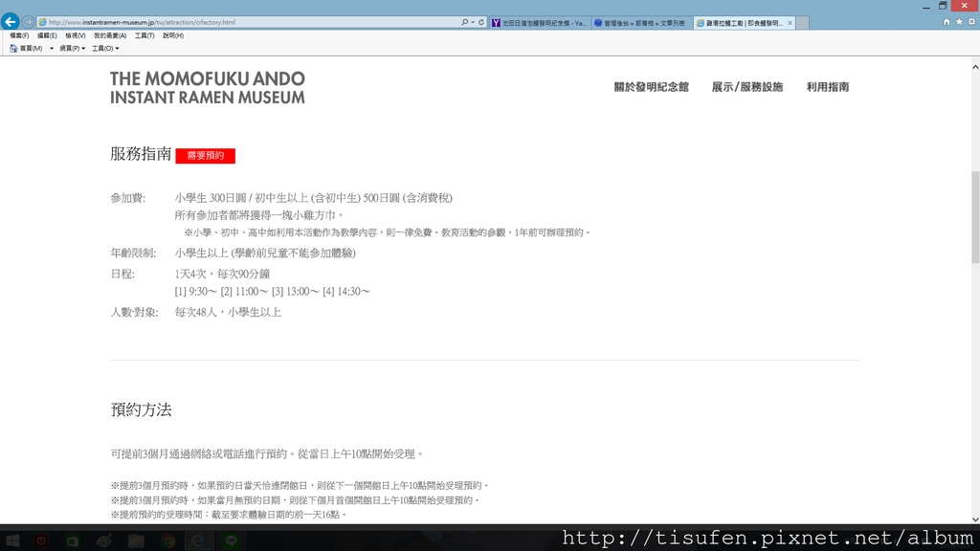
Task: Open the LINE app on the taskbar
Action: (231, 541)
